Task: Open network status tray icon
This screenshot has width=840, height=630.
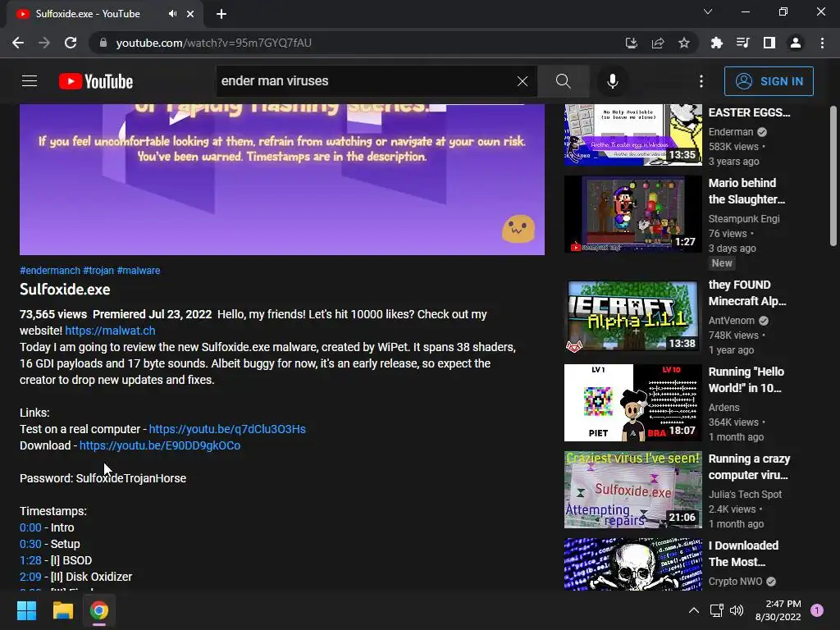Action: (716, 610)
